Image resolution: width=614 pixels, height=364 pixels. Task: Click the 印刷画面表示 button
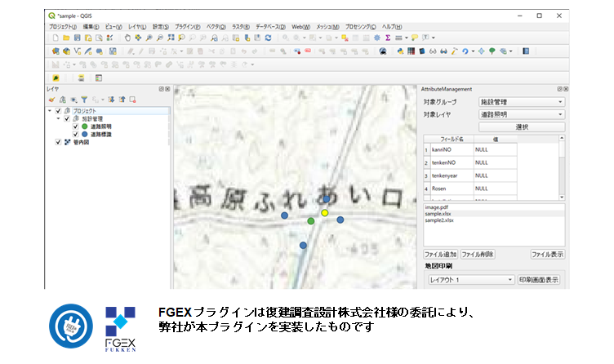(x=541, y=279)
